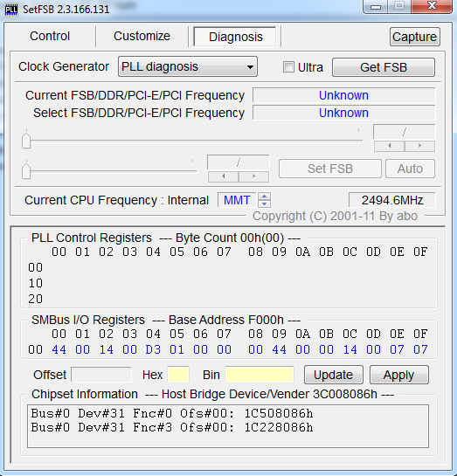
Task: Close the SetFSB window
Action: 432,6
